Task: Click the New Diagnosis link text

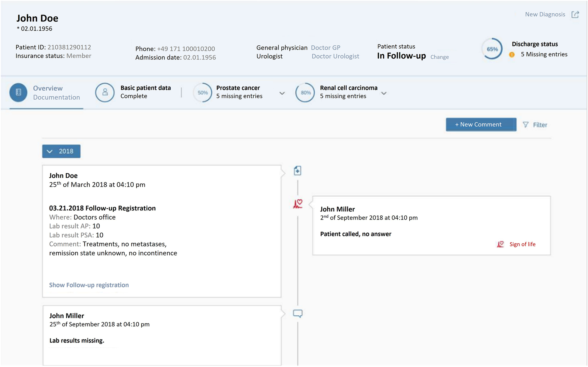Action: [x=545, y=14]
